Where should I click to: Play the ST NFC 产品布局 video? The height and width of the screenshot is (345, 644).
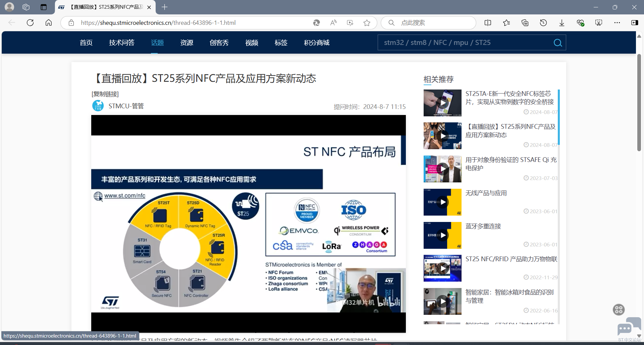tap(249, 224)
